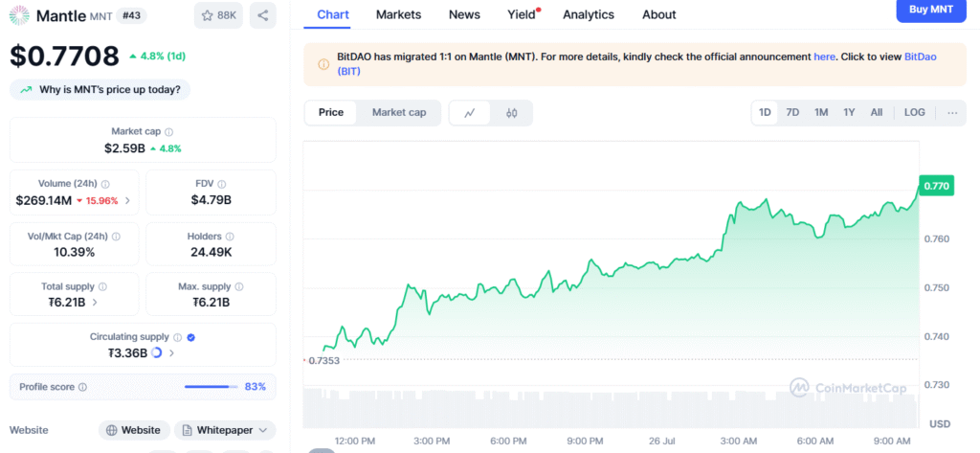This screenshot has width=980, height=453.
Task: Add Mantle to watchlist with star button
Action: coord(218,15)
